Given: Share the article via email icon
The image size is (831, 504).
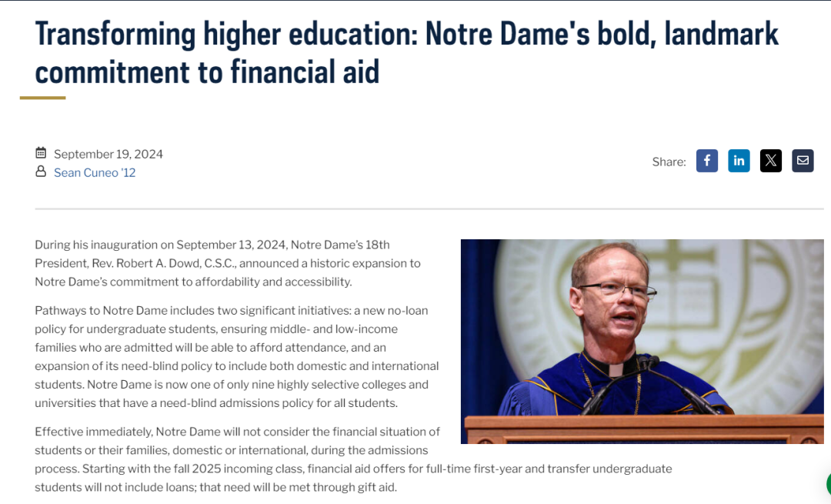Looking at the screenshot, I should [x=803, y=161].
